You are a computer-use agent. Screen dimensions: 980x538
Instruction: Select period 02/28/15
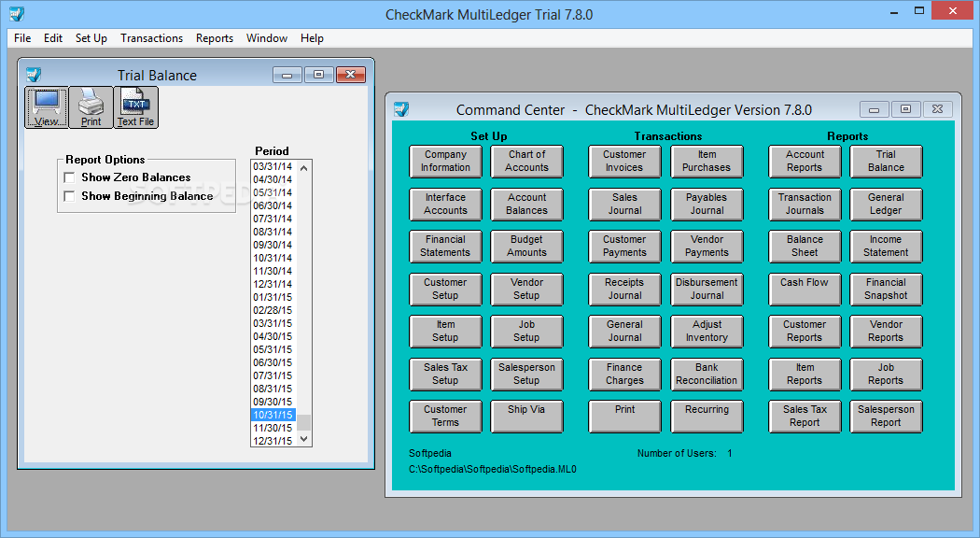(273, 310)
